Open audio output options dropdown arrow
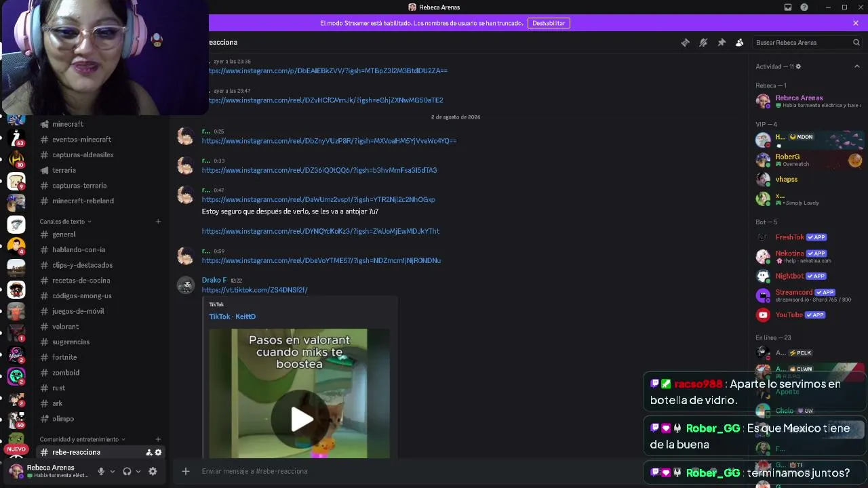 (x=138, y=471)
